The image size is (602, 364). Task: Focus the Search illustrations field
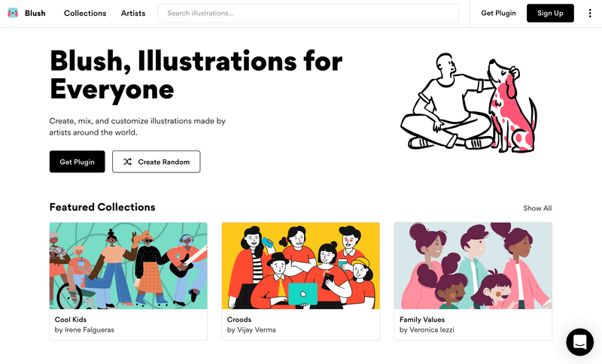pyautogui.click(x=308, y=13)
